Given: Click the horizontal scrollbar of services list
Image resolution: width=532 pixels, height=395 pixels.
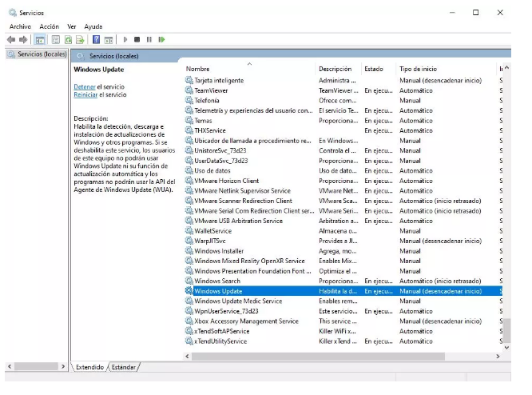Looking at the screenshot, I should pos(320,357).
